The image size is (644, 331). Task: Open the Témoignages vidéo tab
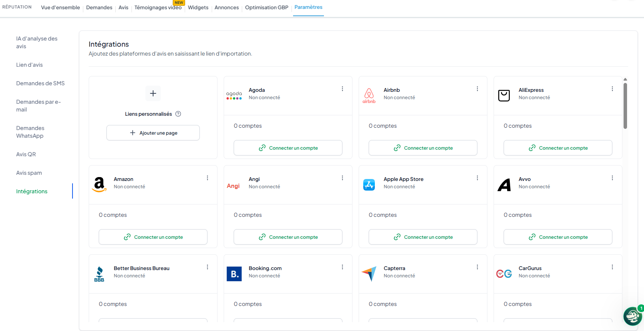tap(158, 7)
